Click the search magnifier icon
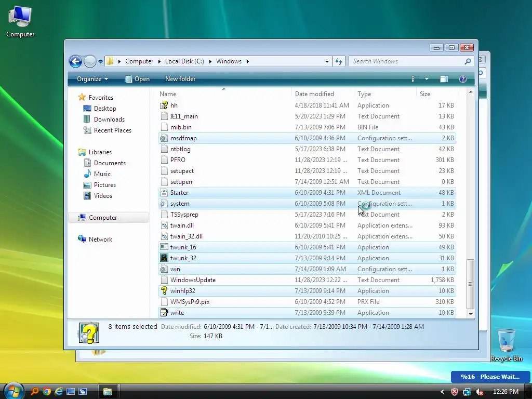Screen dimensions: 532x399 point(468,61)
